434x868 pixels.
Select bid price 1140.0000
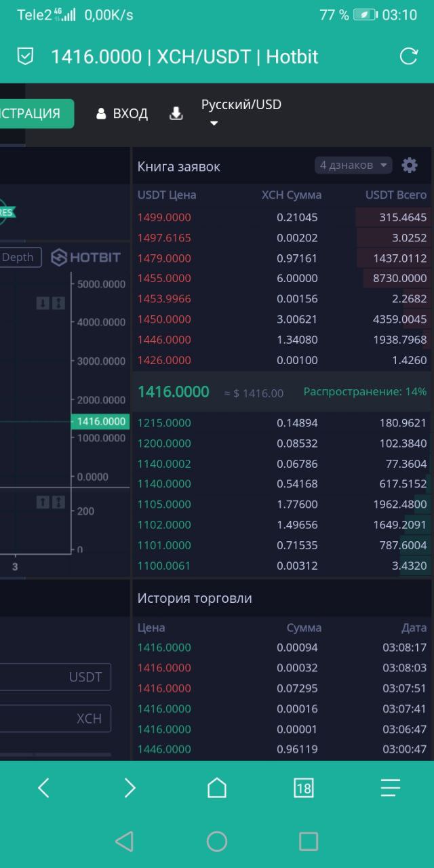click(x=164, y=484)
